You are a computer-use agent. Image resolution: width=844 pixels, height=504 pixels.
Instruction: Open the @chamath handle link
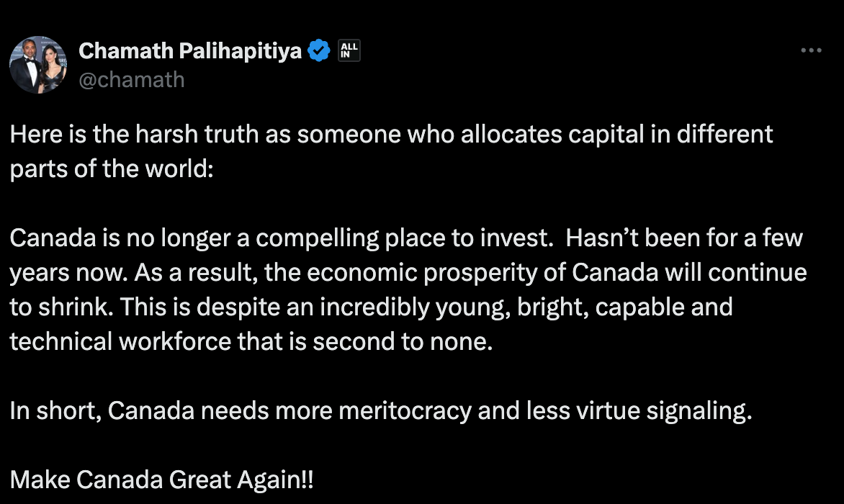131,79
